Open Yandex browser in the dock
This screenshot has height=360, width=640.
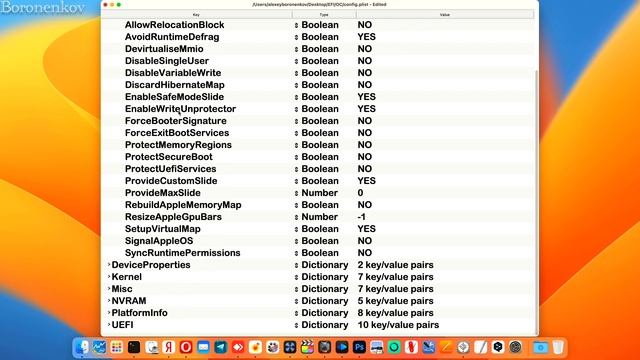tap(169, 347)
